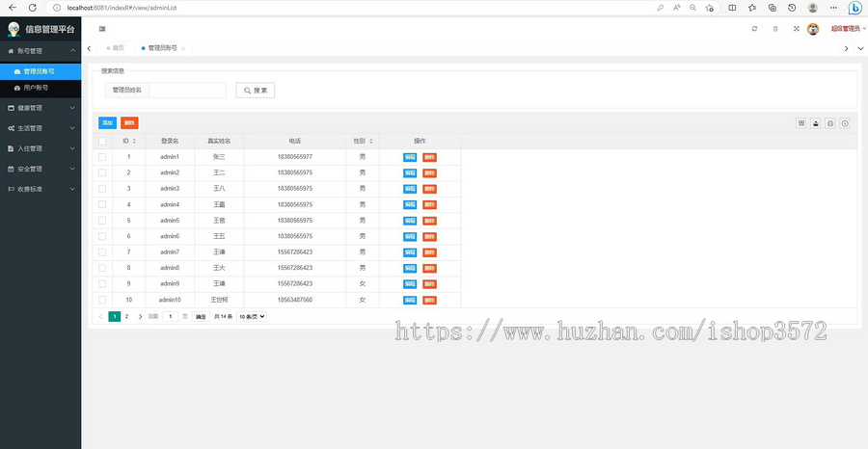
Task: Open the Bing chat icon
Action: click(855, 8)
